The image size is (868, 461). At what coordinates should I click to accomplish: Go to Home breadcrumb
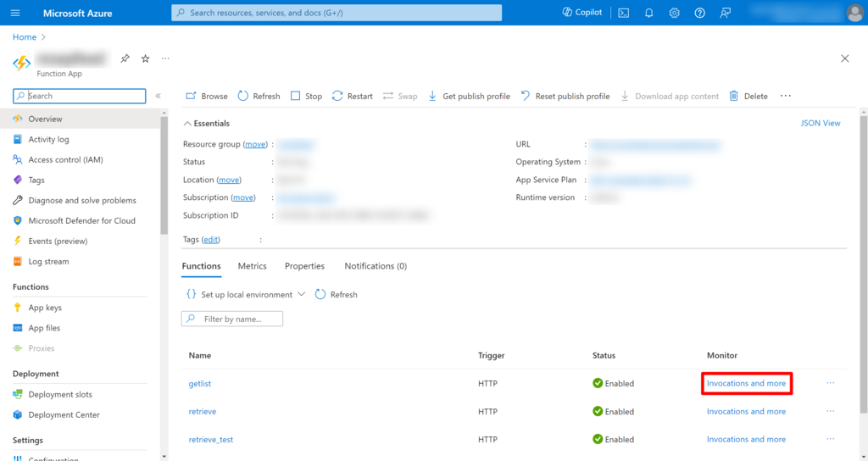(25, 37)
